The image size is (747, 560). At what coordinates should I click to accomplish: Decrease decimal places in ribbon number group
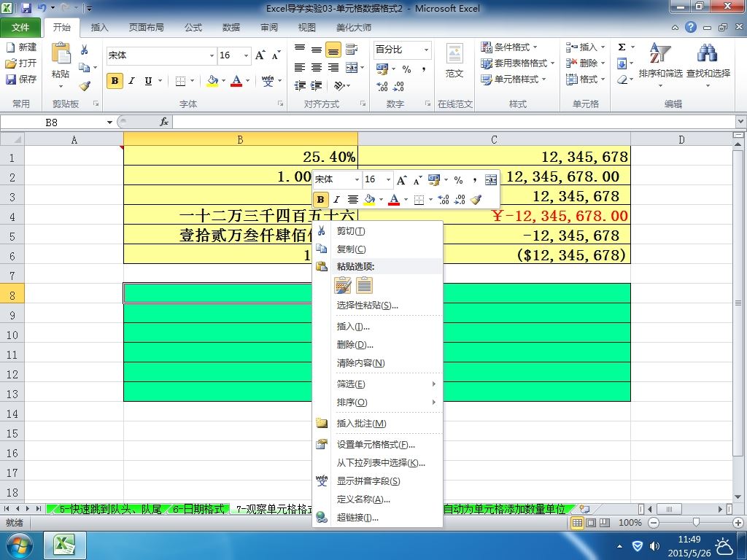point(399,86)
